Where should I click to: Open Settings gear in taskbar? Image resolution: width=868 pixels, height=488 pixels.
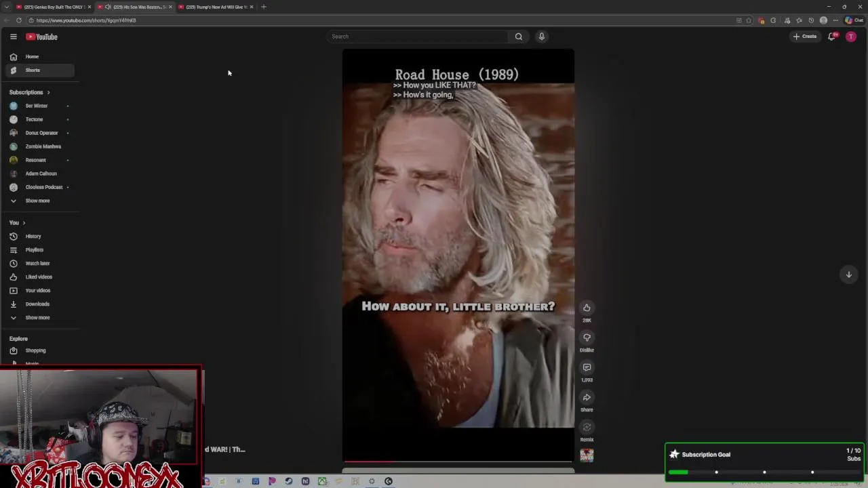pyautogui.click(x=372, y=481)
